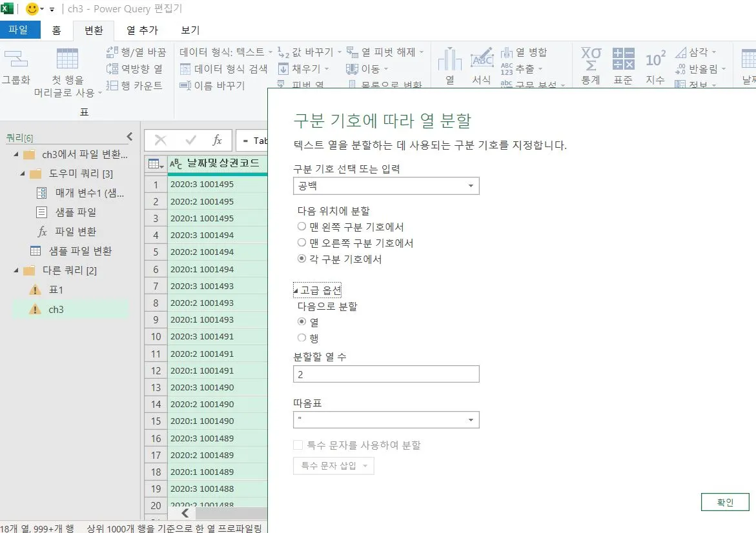This screenshot has height=533, width=756.
Task: Click the 확인 button
Action: click(725, 502)
